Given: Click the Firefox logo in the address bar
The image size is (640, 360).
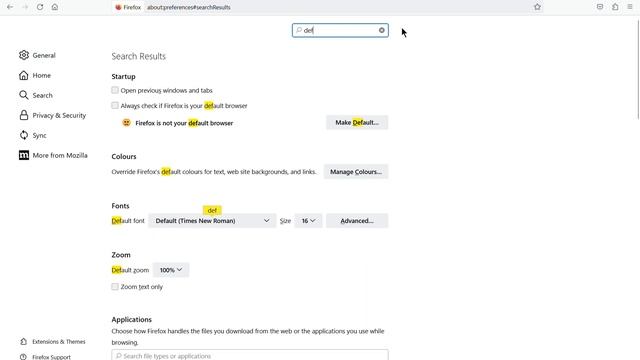Looking at the screenshot, I should point(118,7).
